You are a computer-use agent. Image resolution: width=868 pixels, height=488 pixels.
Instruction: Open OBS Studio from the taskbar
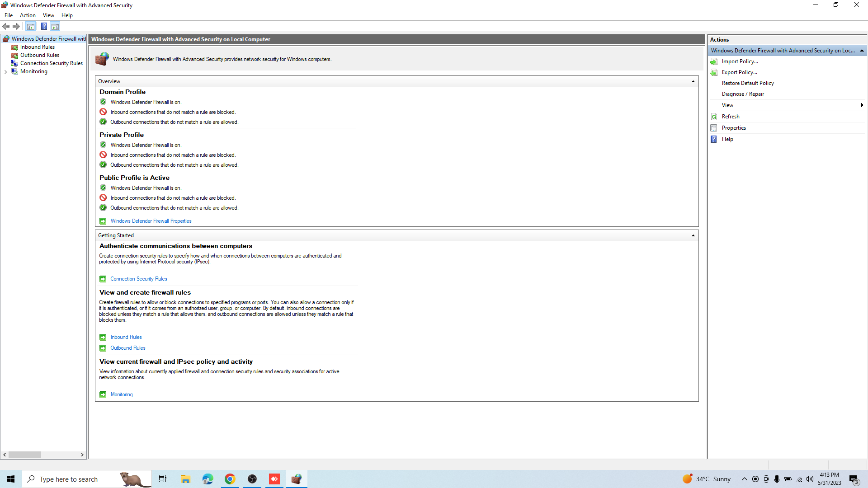(x=252, y=479)
